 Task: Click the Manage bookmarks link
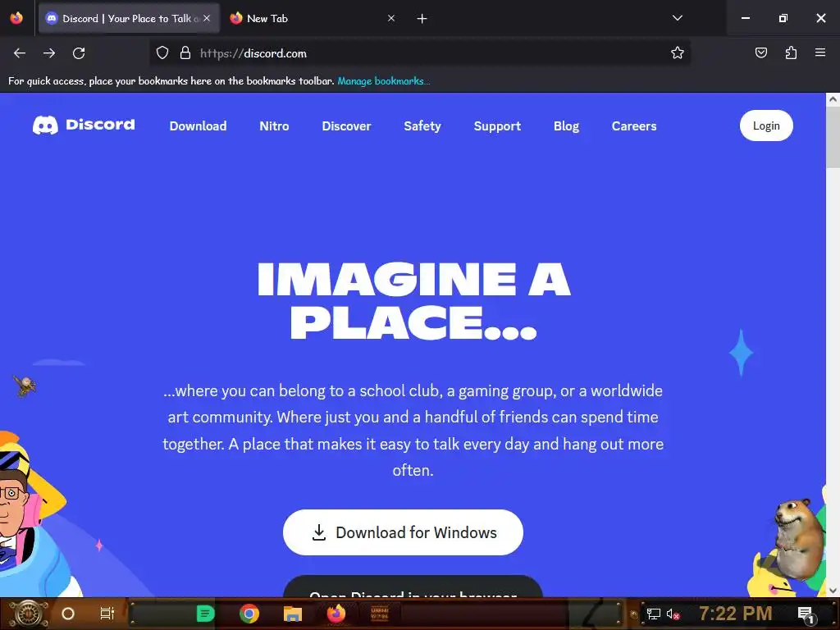pos(384,81)
